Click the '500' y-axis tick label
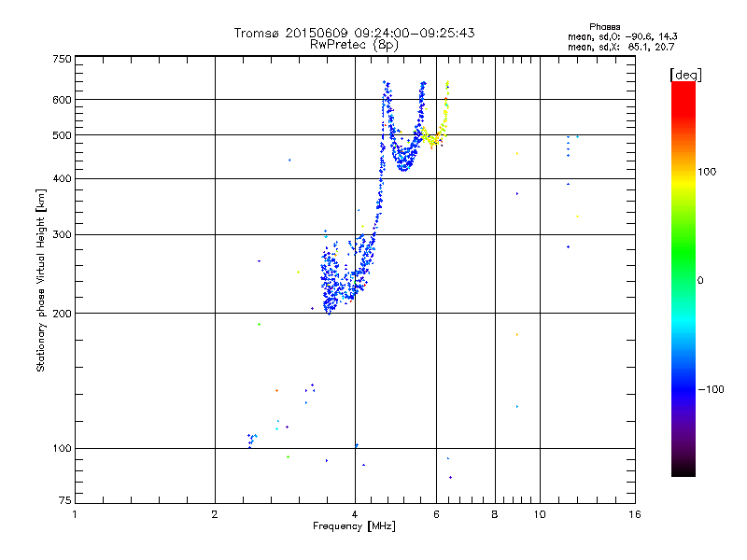Viewport: 747px width, 560px height. (x=62, y=135)
